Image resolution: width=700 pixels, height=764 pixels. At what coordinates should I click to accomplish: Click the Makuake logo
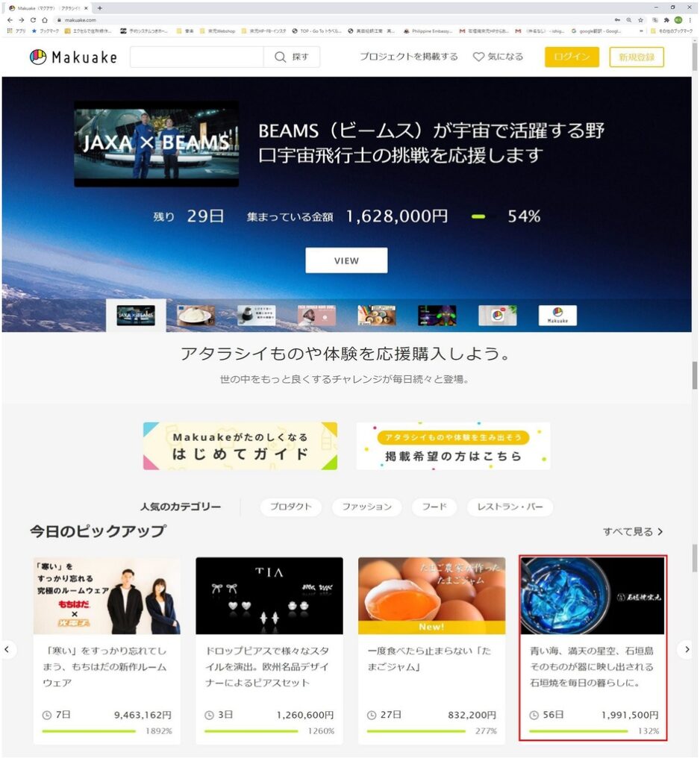pyautogui.click(x=73, y=57)
